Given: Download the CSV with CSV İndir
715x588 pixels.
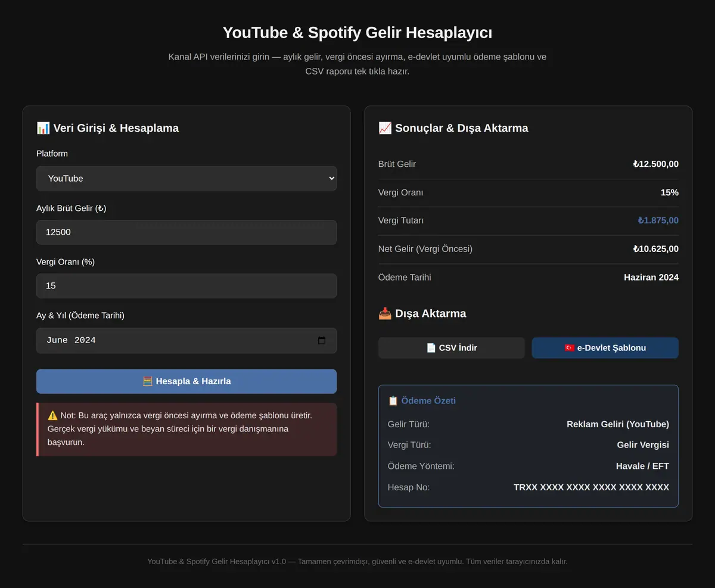Looking at the screenshot, I should [x=452, y=348].
